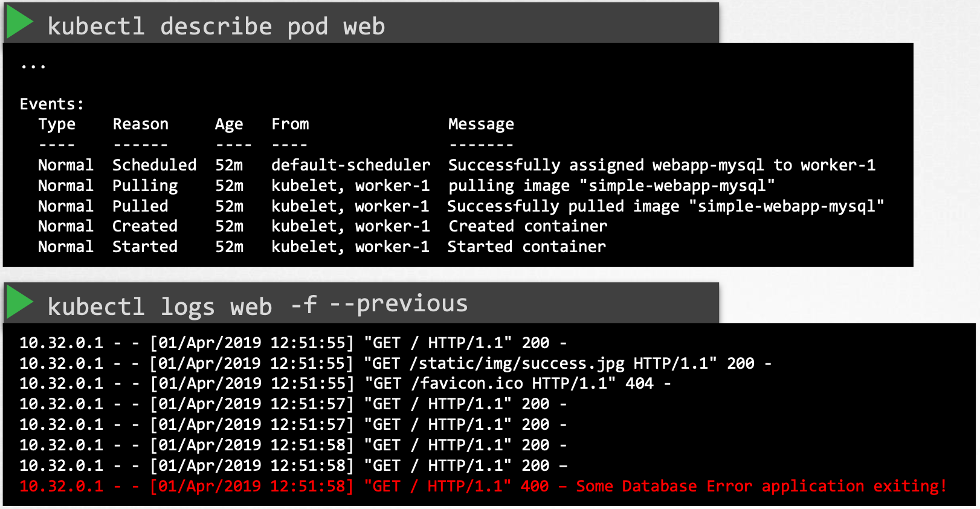The image size is (980, 509).
Task: Click the 'kubectl logs web -f --previous' header
Action: pyautogui.click(x=257, y=305)
